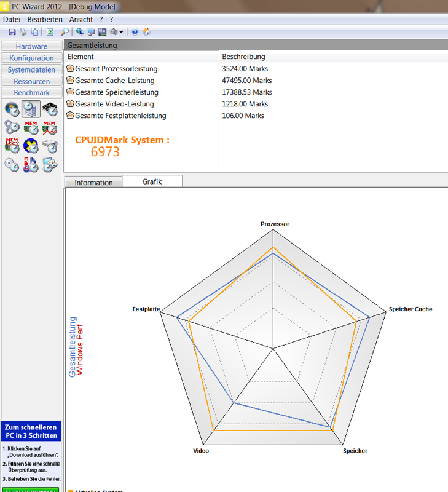Open the Ansicht menu
This screenshot has height=492, width=448.
coord(81,20)
